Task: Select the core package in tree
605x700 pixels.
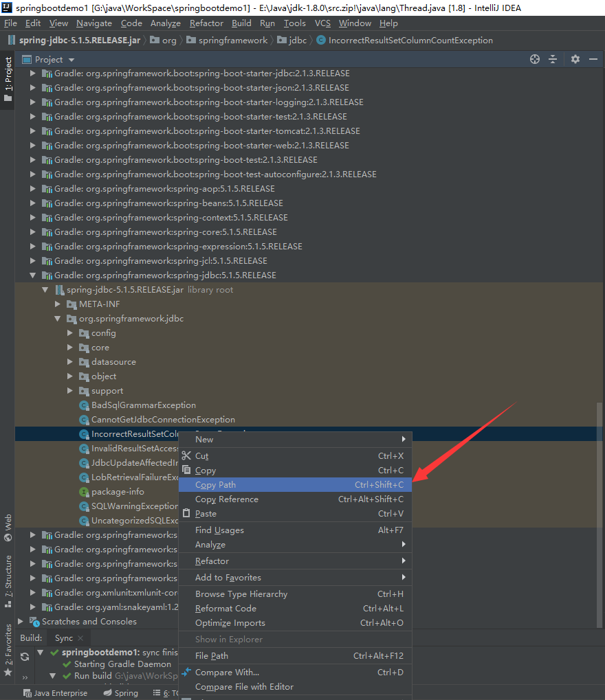Action: tap(100, 348)
